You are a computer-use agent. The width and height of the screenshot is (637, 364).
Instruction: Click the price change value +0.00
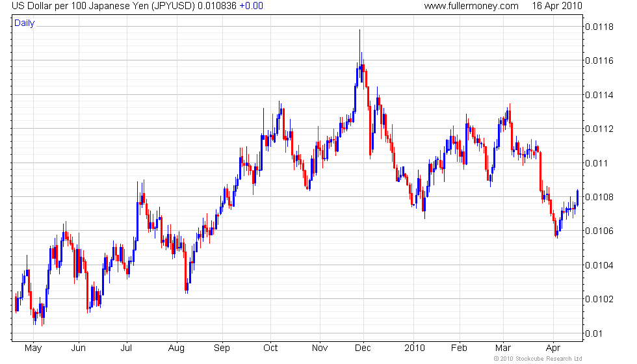point(251,6)
